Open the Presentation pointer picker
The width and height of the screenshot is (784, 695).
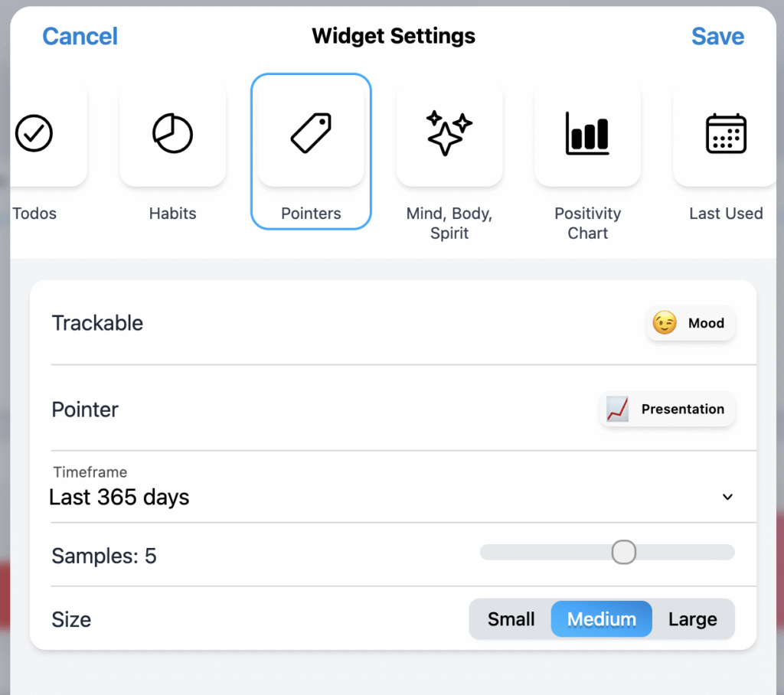(x=667, y=409)
